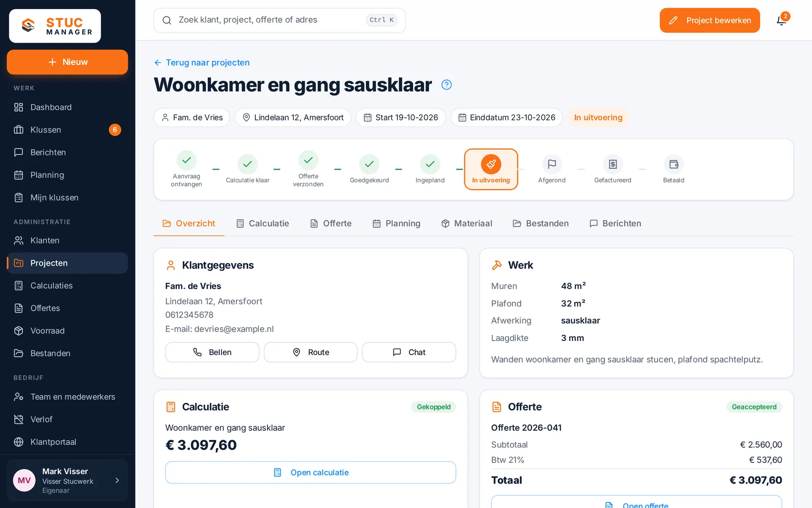The image size is (812, 508).
Task: Click the Goedgekeurd step
Action: click(x=369, y=169)
